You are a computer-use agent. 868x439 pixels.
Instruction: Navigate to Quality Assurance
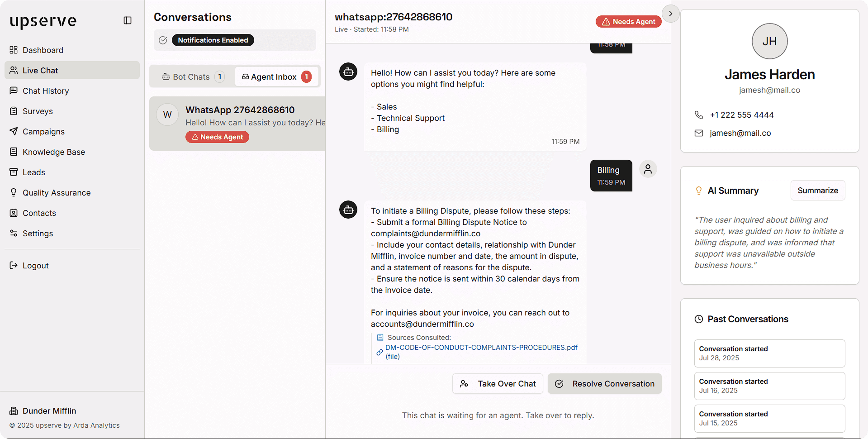[x=57, y=192]
